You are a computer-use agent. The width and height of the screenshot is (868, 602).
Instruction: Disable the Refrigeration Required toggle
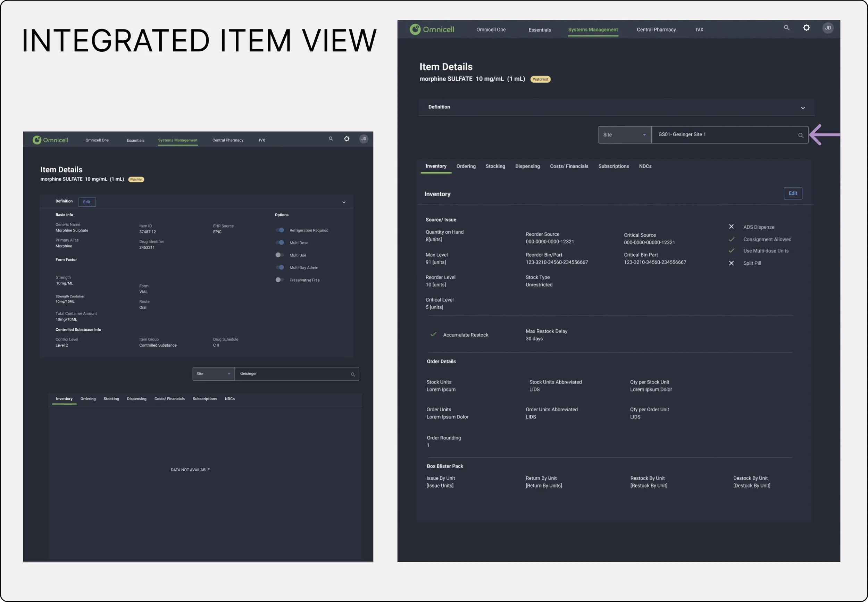279,230
